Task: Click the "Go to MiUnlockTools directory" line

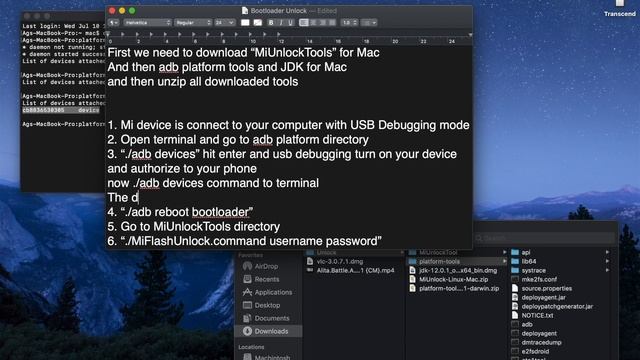Action: pos(193,227)
